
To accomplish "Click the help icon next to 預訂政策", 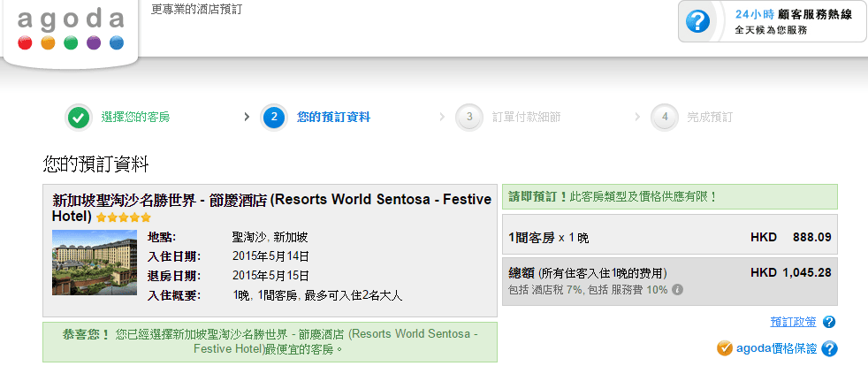I will pos(829,322).
